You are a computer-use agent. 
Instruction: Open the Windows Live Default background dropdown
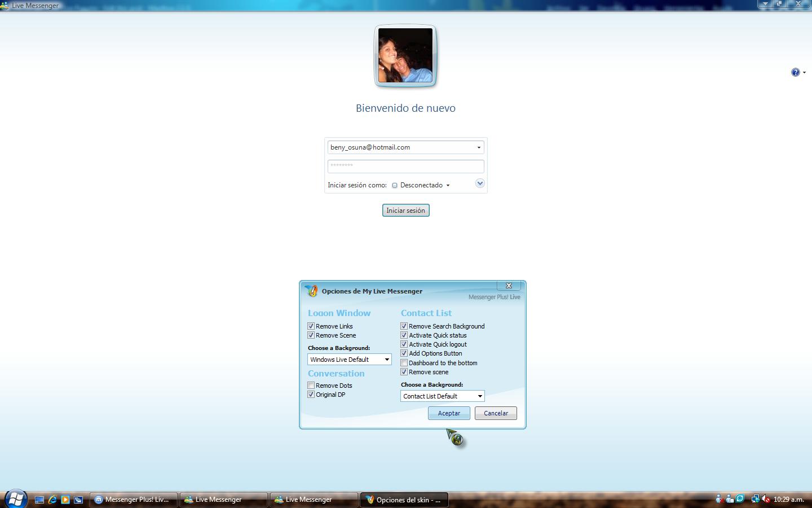click(349, 360)
